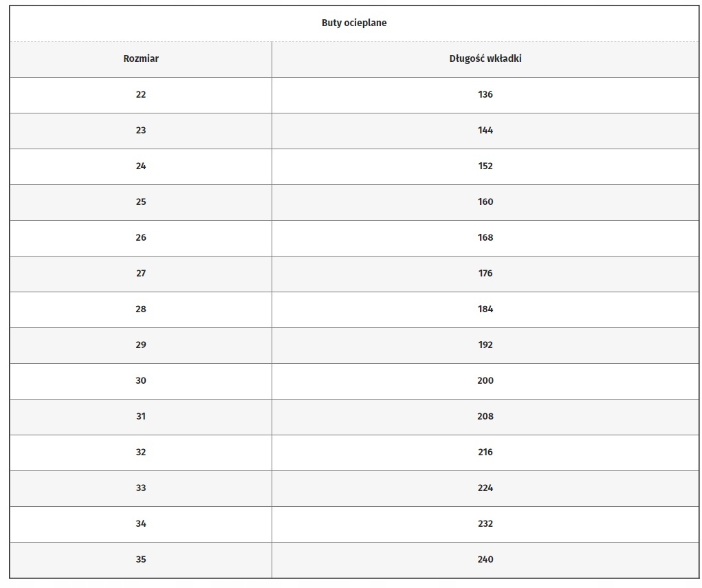702x588 pixels.
Task: Click the 'Buty ocieplane' table title
Action: pyautogui.click(x=354, y=23)
